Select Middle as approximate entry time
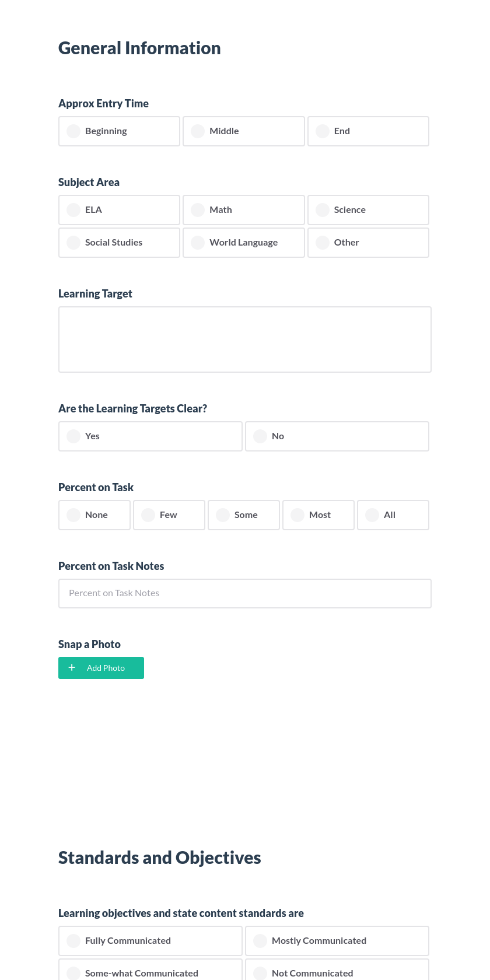This screenshot has width=490, height=980. click(243, 131)
